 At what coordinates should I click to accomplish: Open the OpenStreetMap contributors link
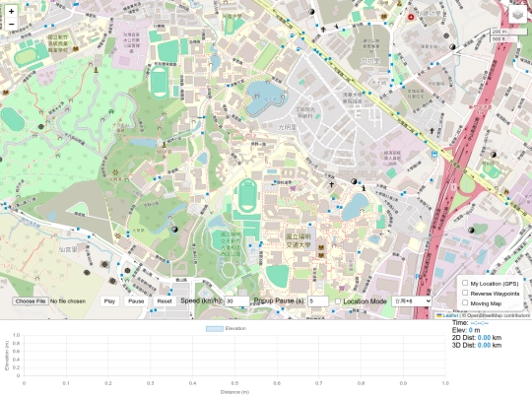(499, 315)
